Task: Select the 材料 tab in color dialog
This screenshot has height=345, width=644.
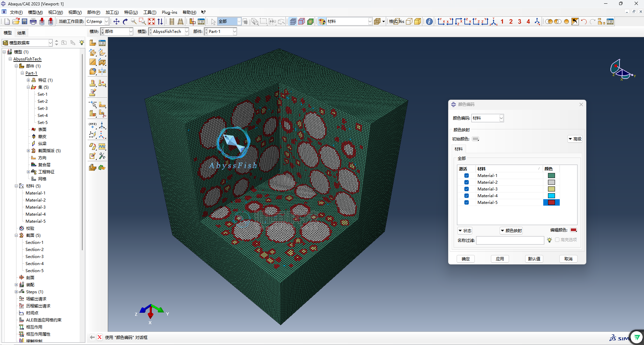Action: pos(459,149)
